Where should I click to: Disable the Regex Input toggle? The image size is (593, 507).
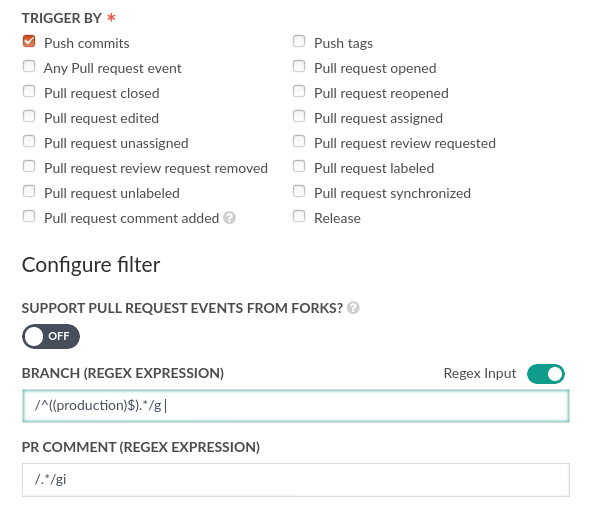(x=546, y=374)
